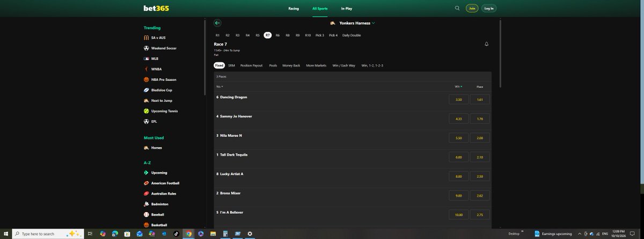Click the main race panel scrollbar
The image size is (644, 239).
pyautogui.click(x=500, y=54)
